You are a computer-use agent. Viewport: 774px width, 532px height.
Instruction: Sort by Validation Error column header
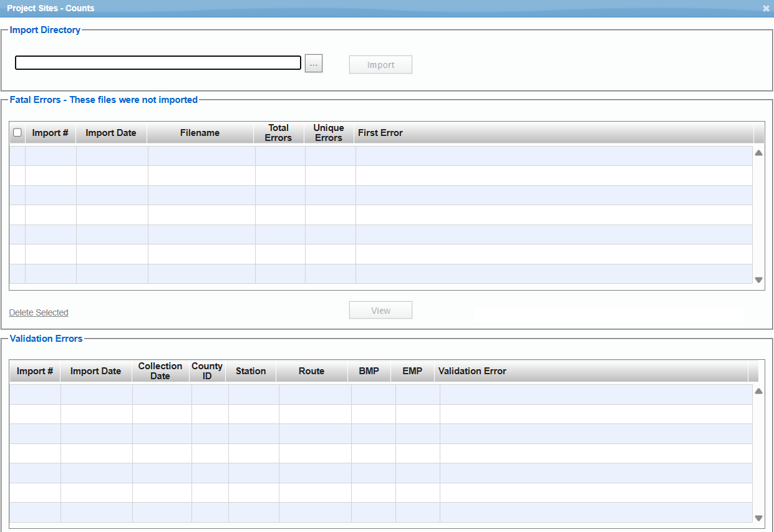click(591, 371)
